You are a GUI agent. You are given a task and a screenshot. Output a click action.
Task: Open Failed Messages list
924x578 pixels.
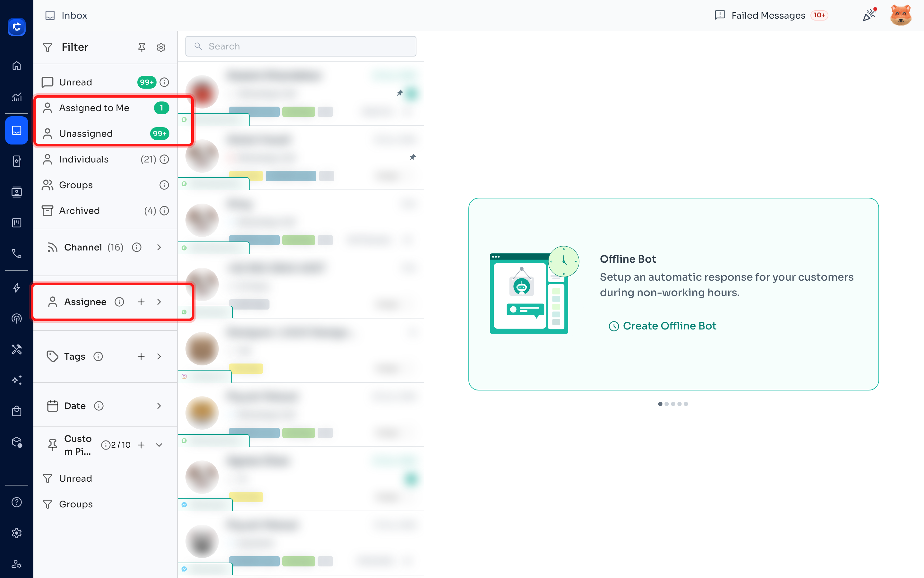point(771,15)
